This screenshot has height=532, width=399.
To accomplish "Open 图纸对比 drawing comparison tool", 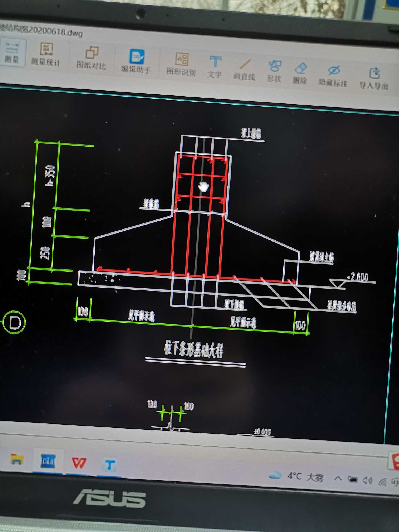I will click(x=91, y=58).
